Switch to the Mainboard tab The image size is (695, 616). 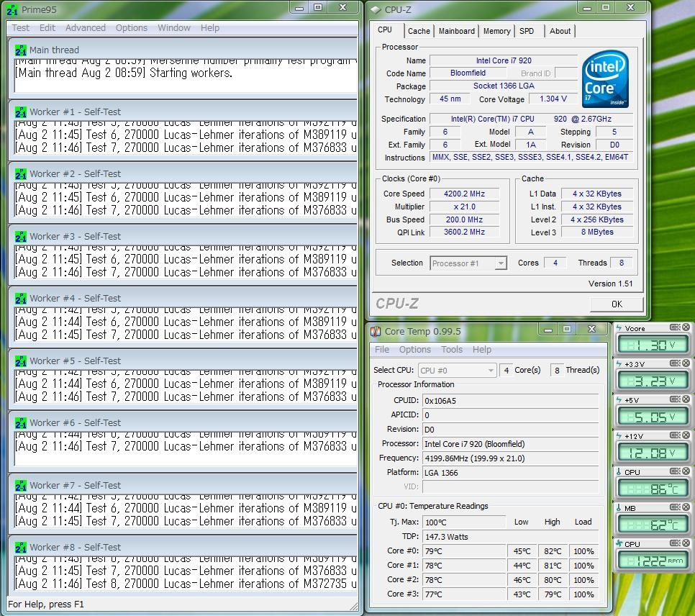click(457, 31)
